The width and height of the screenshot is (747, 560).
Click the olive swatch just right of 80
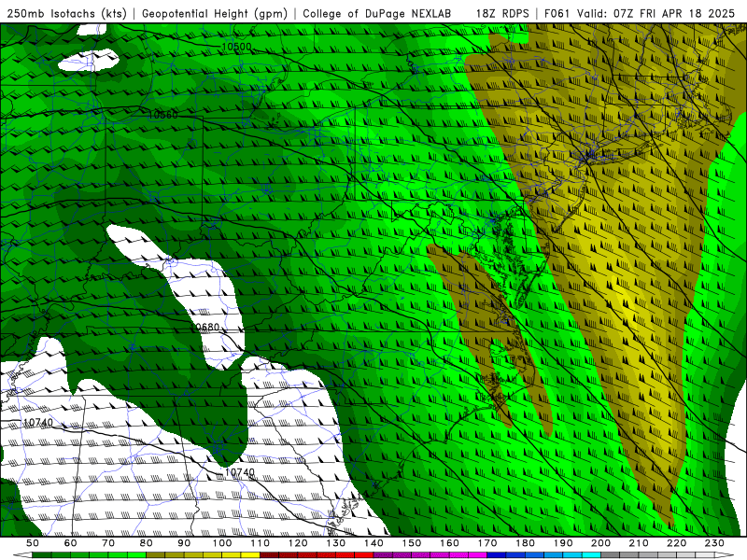click(156, 555)
